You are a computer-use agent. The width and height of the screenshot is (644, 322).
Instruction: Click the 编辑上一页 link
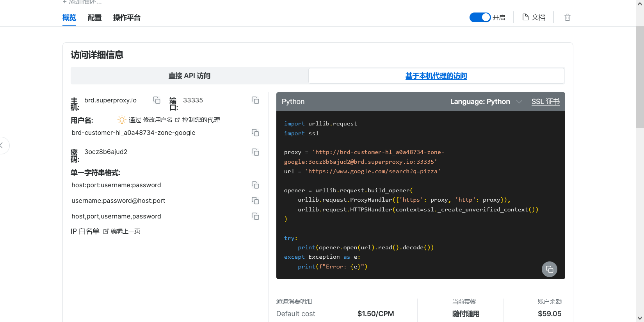pos(125,231)
